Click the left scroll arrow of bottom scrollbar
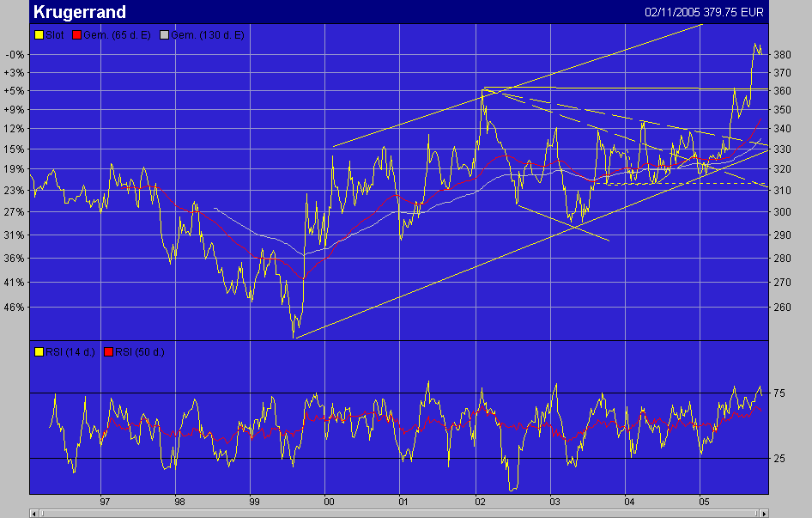 [34, 514]
